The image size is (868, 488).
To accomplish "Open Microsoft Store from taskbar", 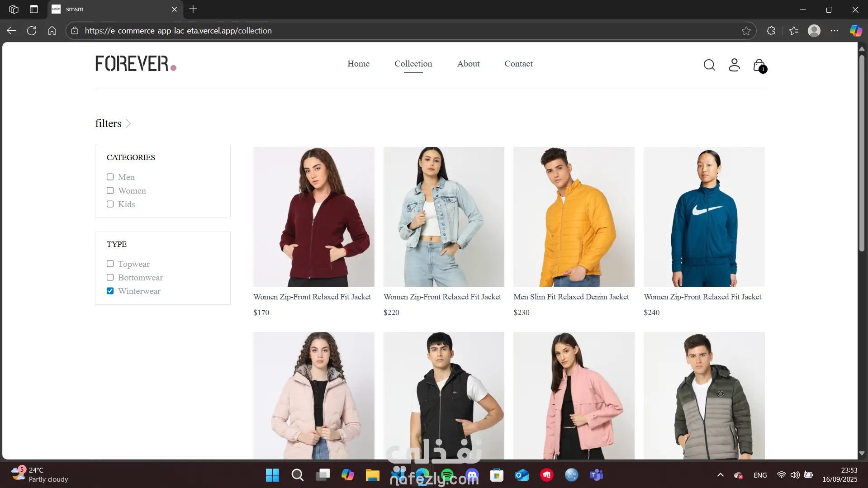I will click(x=497, y=475).
